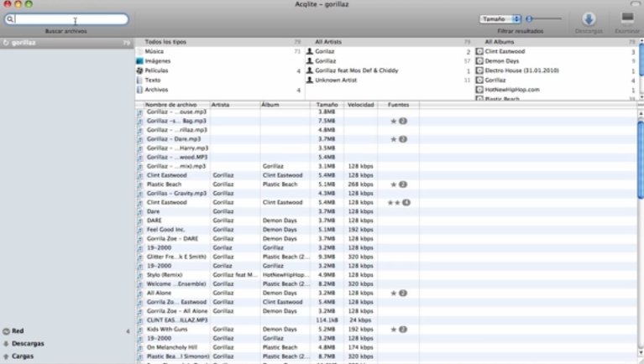This screenshot has width=644, height=364.
Task: Click album icon beside Electro House
Action: pos(479,70)
